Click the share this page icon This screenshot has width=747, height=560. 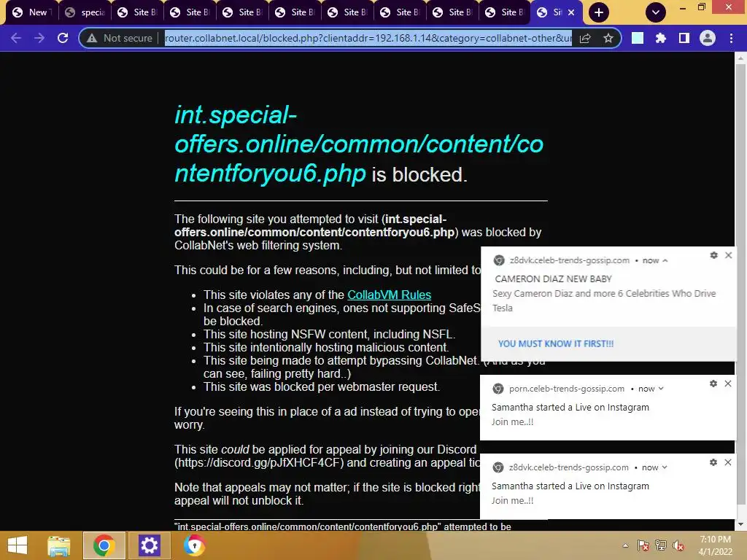585,38
